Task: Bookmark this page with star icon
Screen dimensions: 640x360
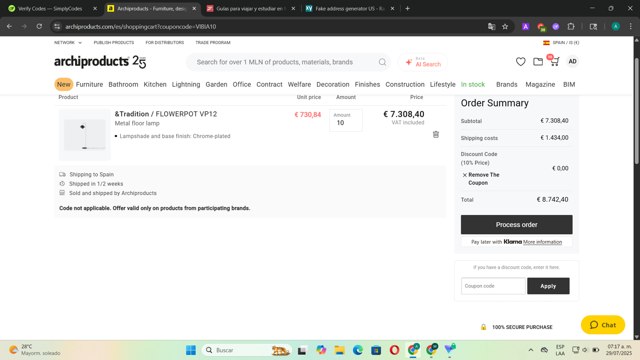Action: coord(505,27)
